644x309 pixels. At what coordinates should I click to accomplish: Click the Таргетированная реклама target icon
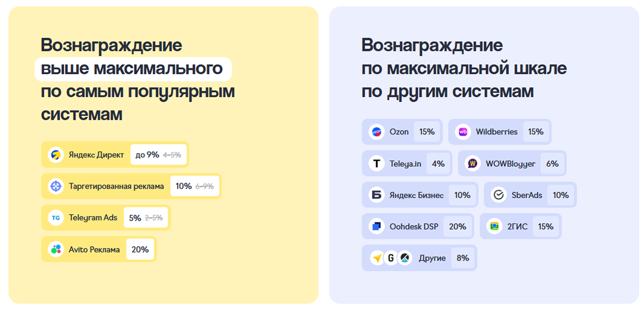(56, 186)
